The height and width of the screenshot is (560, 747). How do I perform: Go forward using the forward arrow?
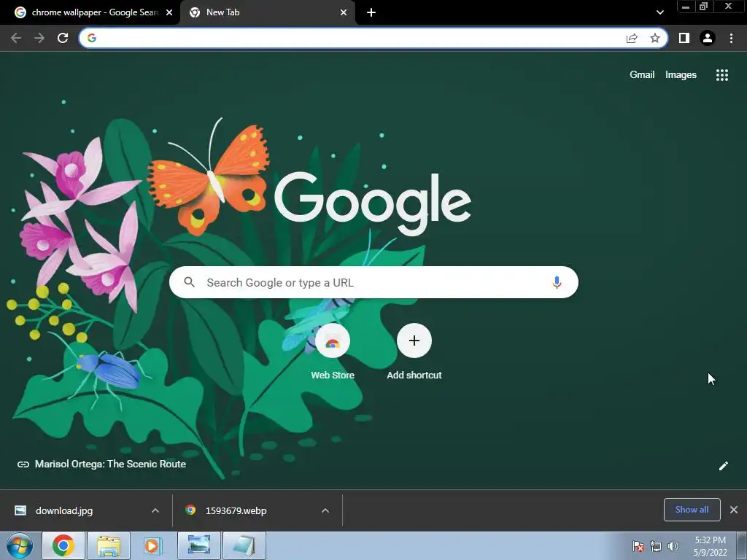[39, 38]
